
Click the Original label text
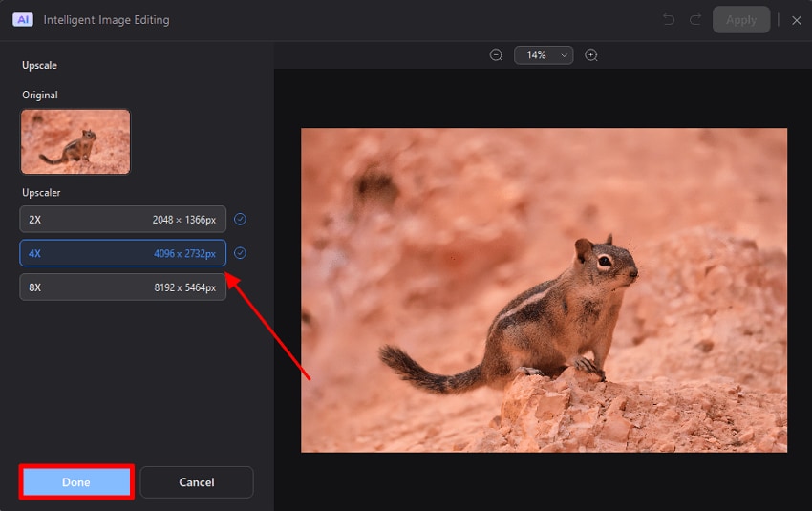pyautogui.click(x=40, y=95)
